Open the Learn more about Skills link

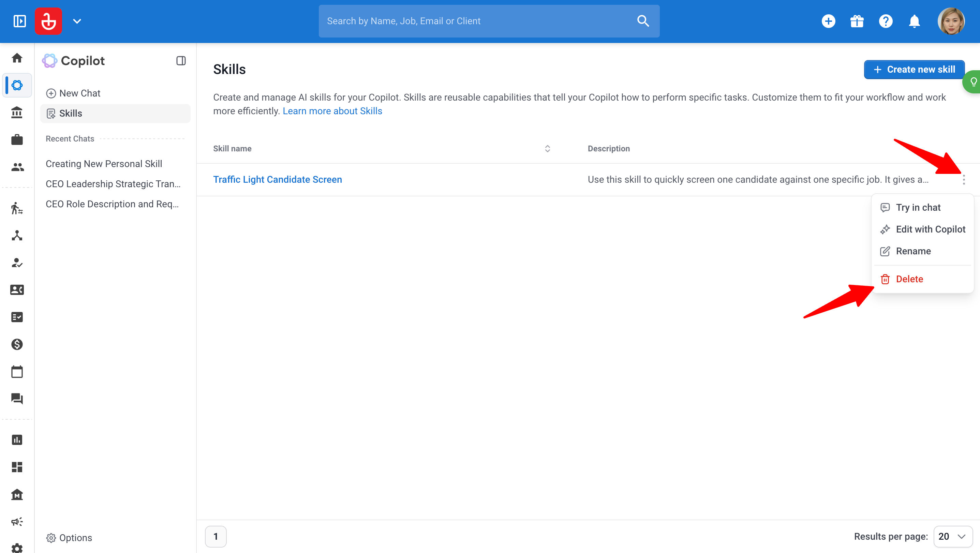click(x=332, y=111)
